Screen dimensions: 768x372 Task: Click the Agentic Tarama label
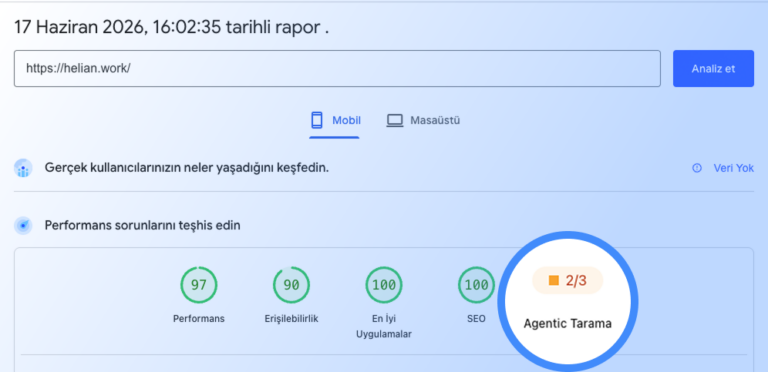click(x=568, y=324)
